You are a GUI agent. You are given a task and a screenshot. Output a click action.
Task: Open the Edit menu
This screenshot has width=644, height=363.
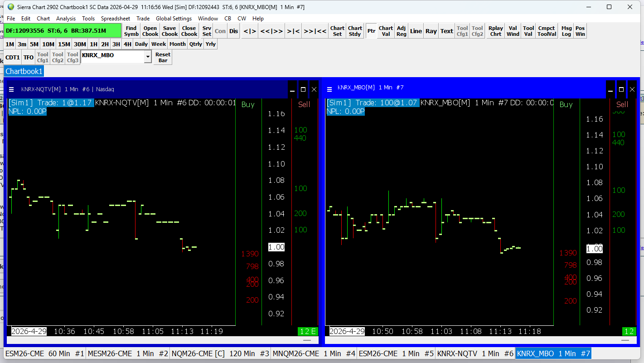coord(26,19)
